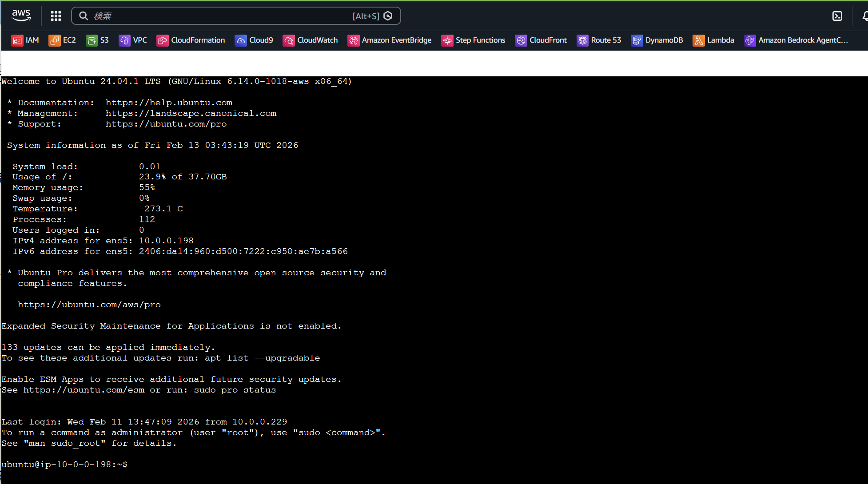Screen dimensions: 868x484
Task: Open CloudWatch from favorites bar
Action: 311,40
